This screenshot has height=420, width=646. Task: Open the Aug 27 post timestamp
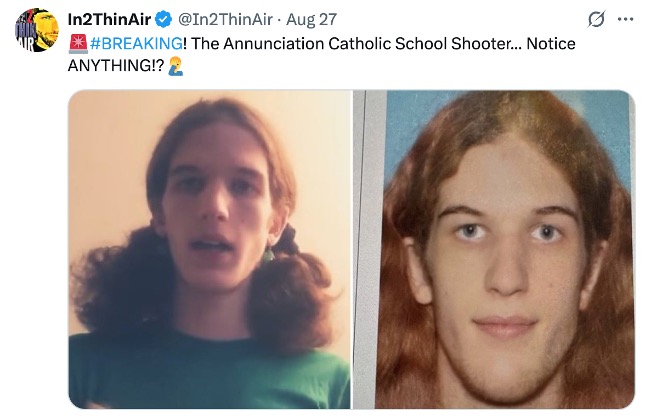[311, 19]
